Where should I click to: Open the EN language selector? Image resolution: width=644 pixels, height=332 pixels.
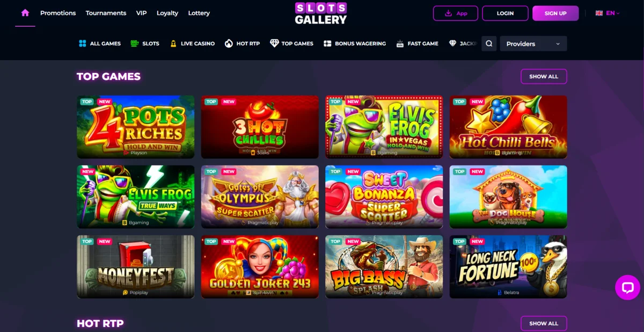[608, 13]
